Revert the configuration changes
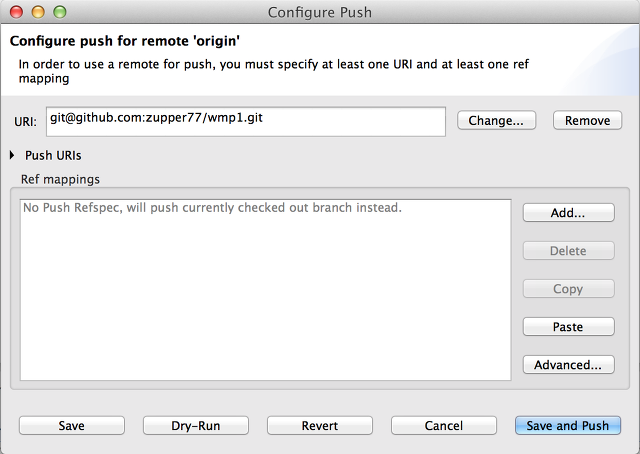Image resolution: width=640 pixels, height=454 pixels. [x=320, y=425]
